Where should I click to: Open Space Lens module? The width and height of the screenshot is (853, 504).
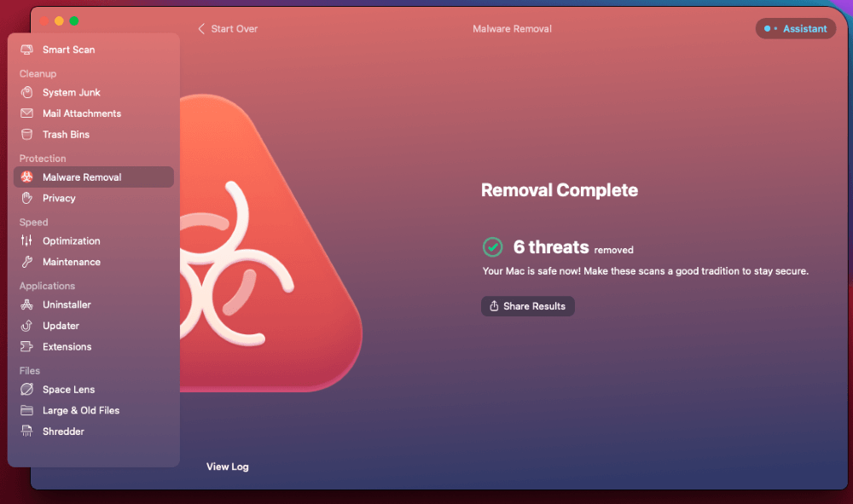coord(94,389)
